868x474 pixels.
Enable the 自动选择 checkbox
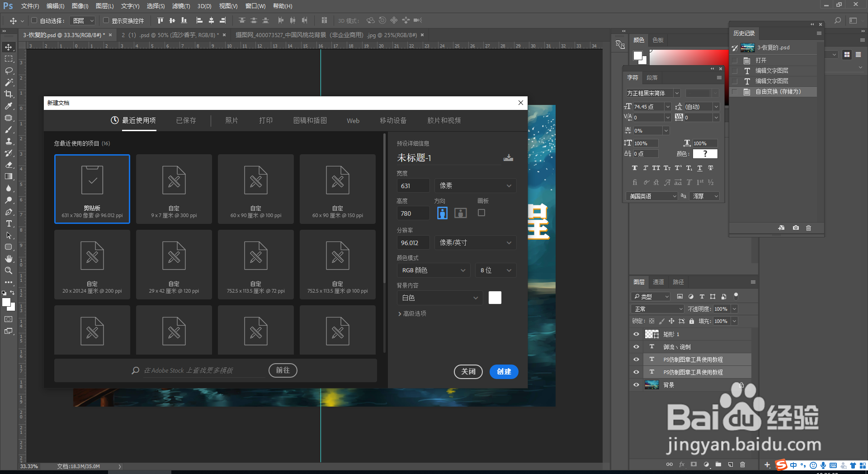pyautogui.click(x=34, y=20)
